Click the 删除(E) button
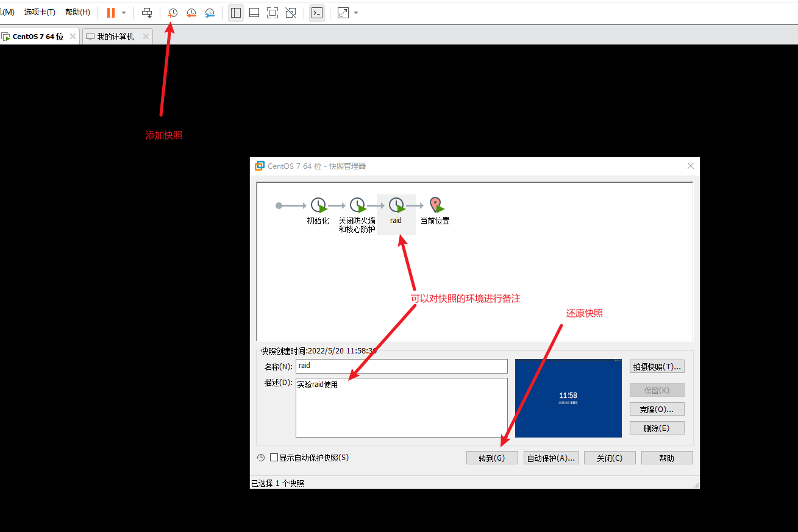The image size is (798, 532). (657, 428)
